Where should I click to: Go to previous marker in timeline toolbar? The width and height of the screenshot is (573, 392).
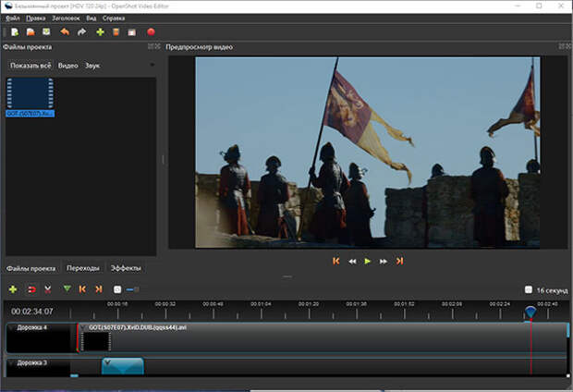point(82,289)
